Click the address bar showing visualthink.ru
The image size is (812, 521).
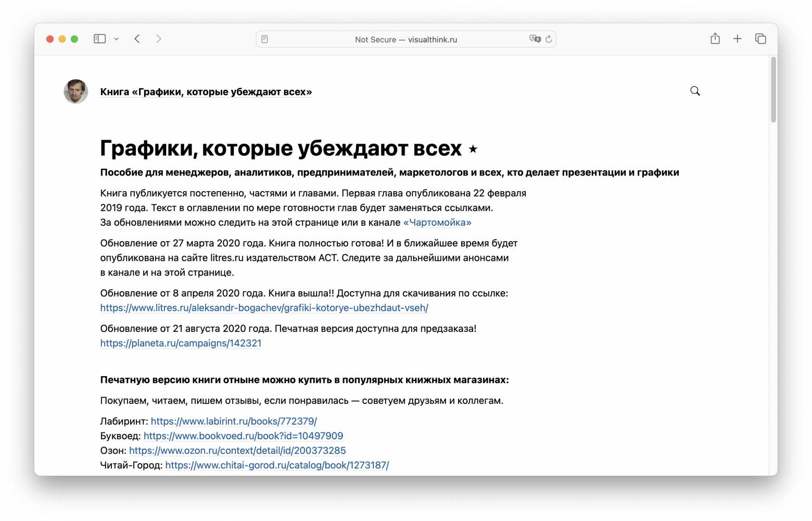click(406, 40)
